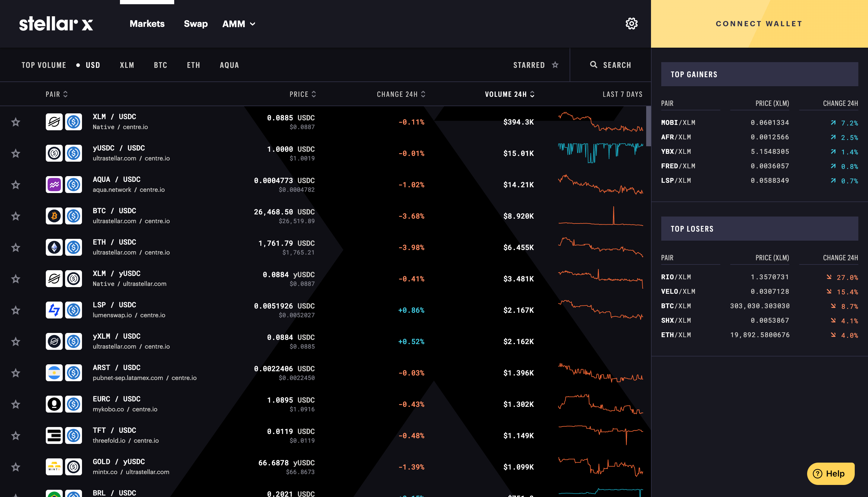This screenshot has width=868, height=497.
Task: Click the GOLD mintx icon
Action: [x=54, y=467]
